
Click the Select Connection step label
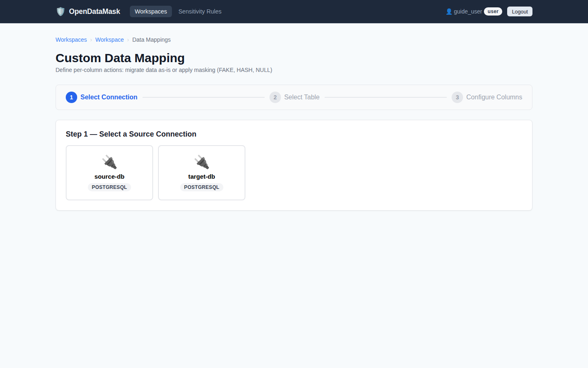109,97
